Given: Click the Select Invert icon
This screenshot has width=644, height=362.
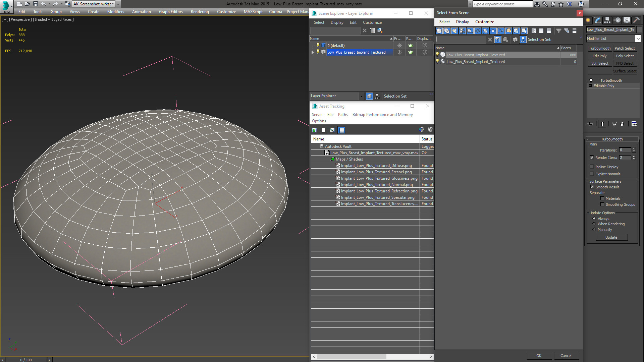Looking at the screenshot, I should click(x=549, y=31).
